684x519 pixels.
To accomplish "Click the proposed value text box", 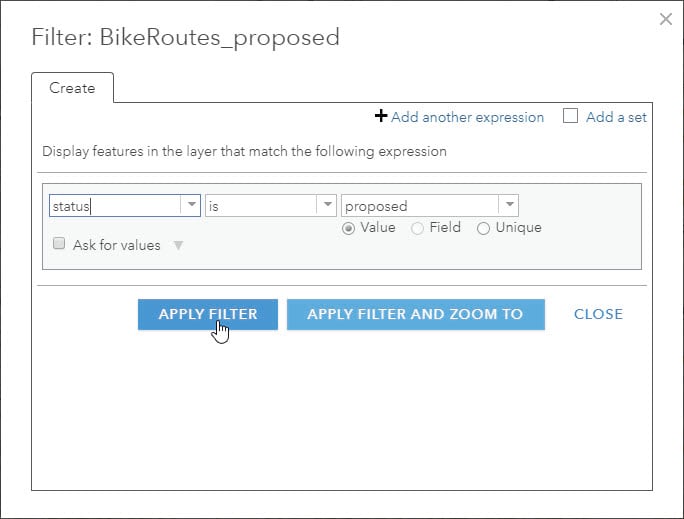I will (x=420, y=205).
